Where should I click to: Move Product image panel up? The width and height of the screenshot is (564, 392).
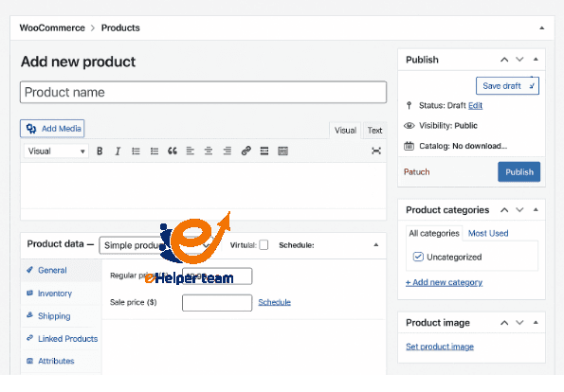click(504, 323)
